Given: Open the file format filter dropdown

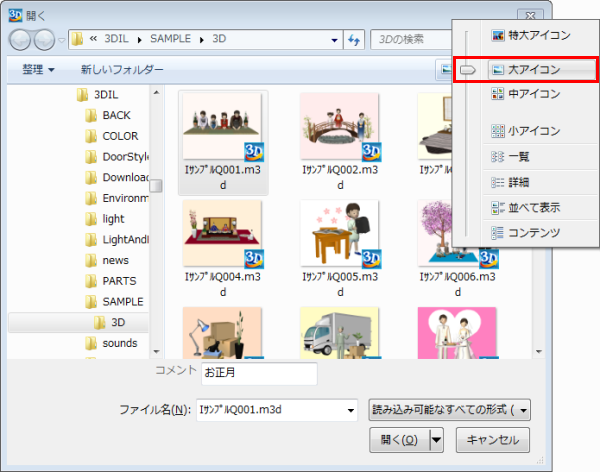Looking at the screenshot, I should (x=450, y=410).
